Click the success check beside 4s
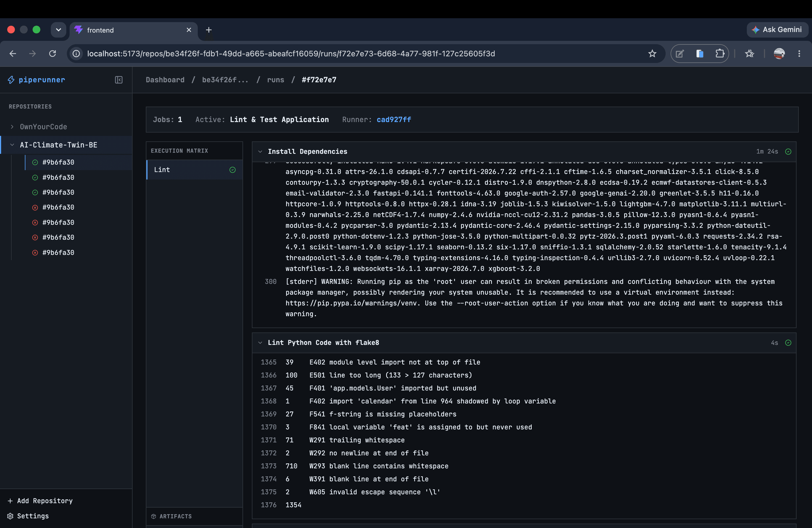This screenshot has height=528, width=812. coord(788,342)
